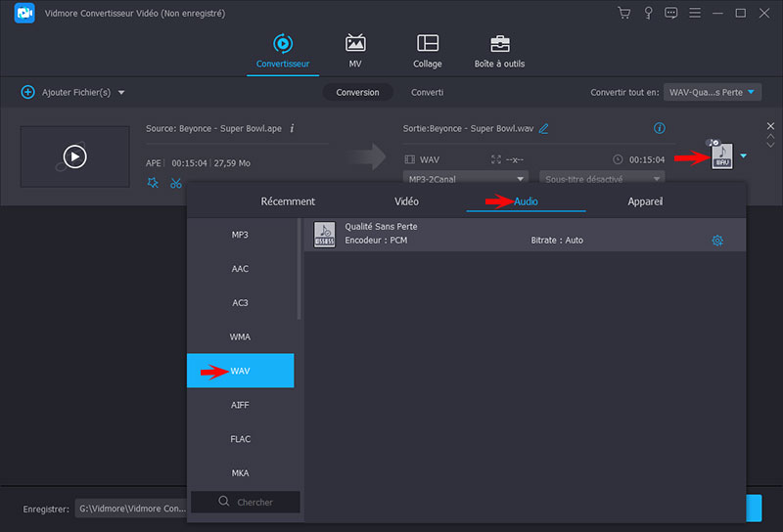Show source file info icon
The image size is (783, 532).
[x=292, y=128]
